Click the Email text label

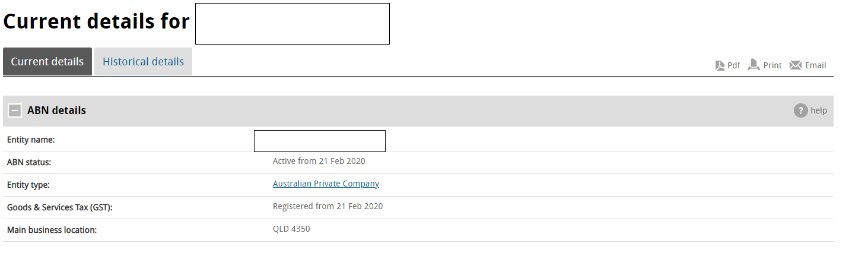[815, 65]
